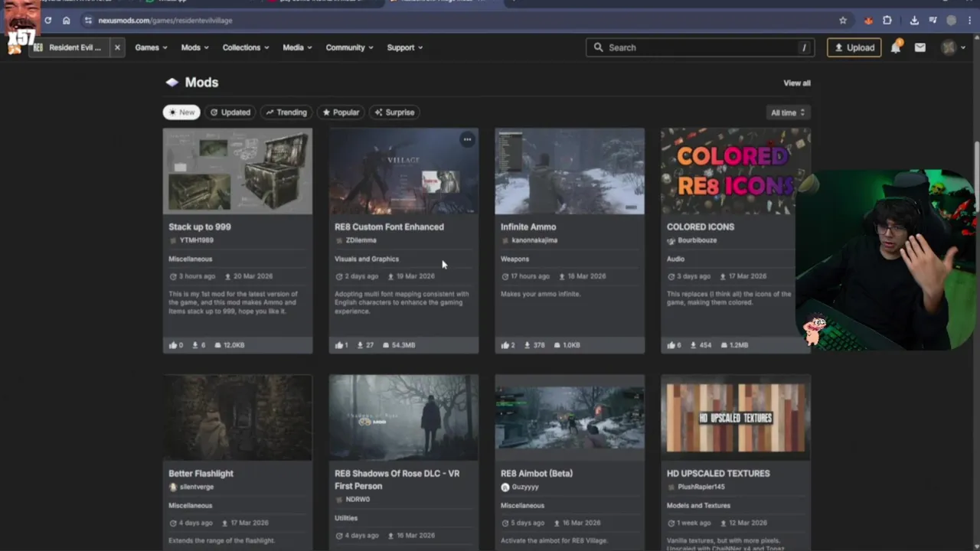The width and height of the screenshot is (980, 551).
Task: Open Infinite Ammo mod title
Action: [528, 227]
